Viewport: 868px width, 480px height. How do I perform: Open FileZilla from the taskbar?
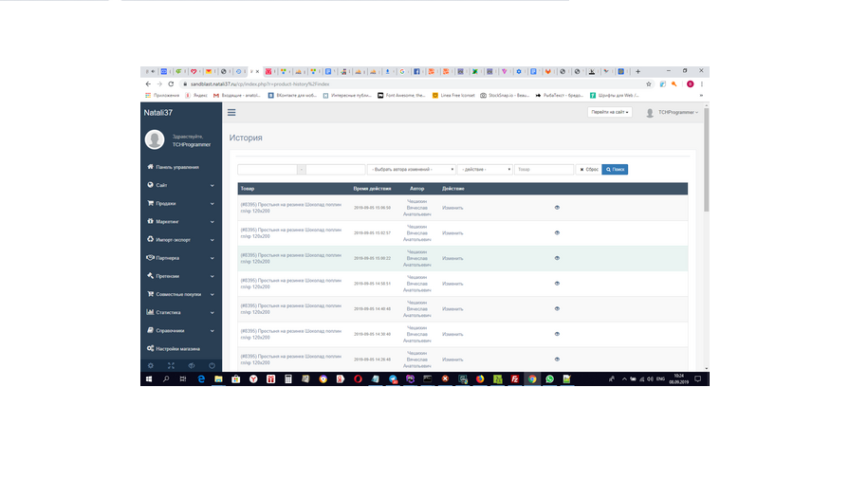pos(514,379)
